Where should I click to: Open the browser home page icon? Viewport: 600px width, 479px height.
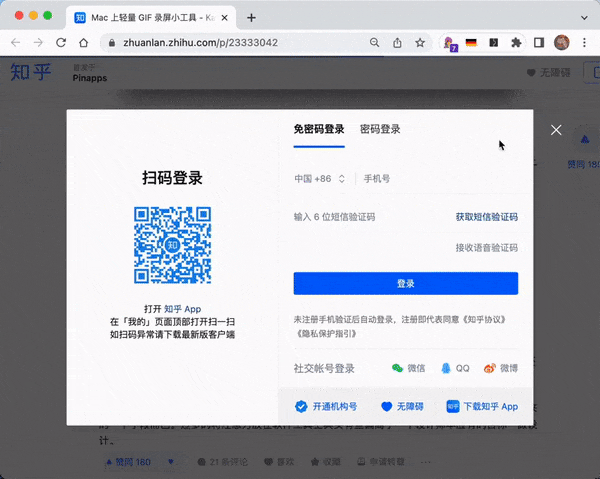click(x=83, y=42)
